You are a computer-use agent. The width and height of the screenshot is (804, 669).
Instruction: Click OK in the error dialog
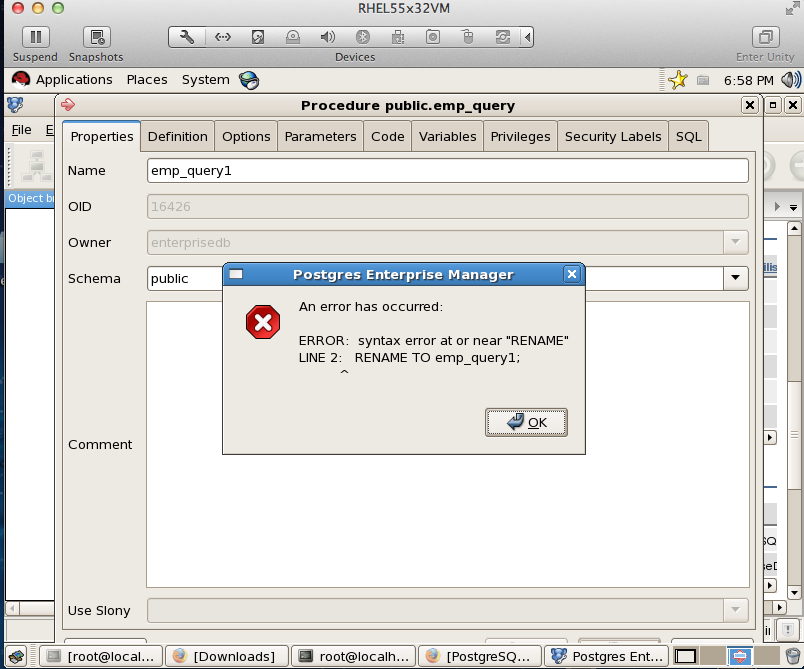(x=526, y=422)
